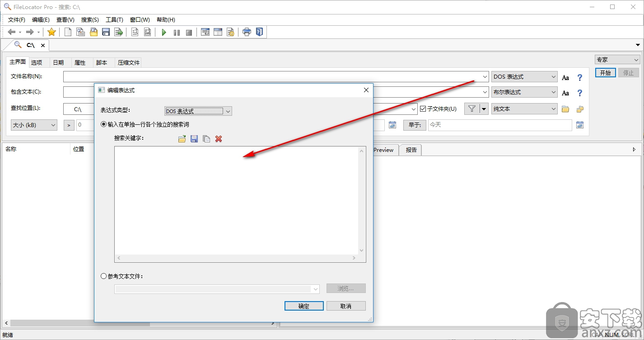Screen dimensions: 644x340
Task: Toggle case sensitivity Aa for 文件名称 row
Action: point(565,78)
